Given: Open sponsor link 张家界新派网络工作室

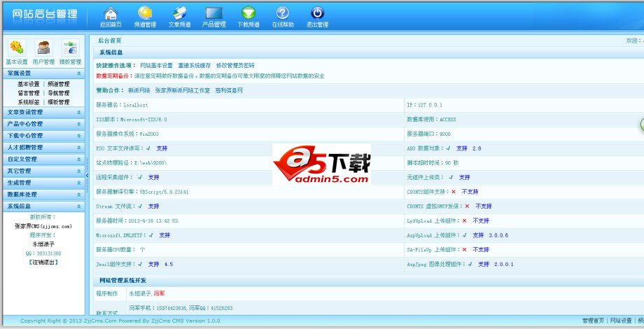Looking at the screenshot, I should coord(183,90).
